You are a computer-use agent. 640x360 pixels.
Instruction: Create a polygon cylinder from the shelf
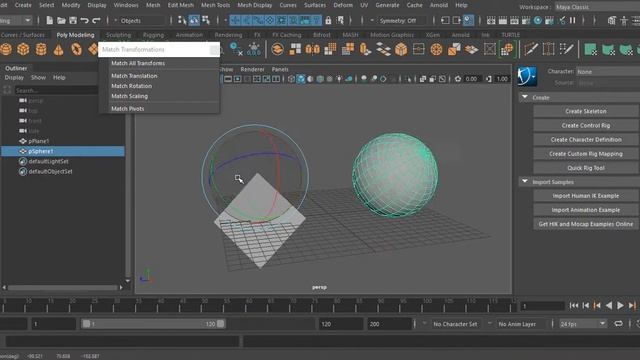pos(41,49)
